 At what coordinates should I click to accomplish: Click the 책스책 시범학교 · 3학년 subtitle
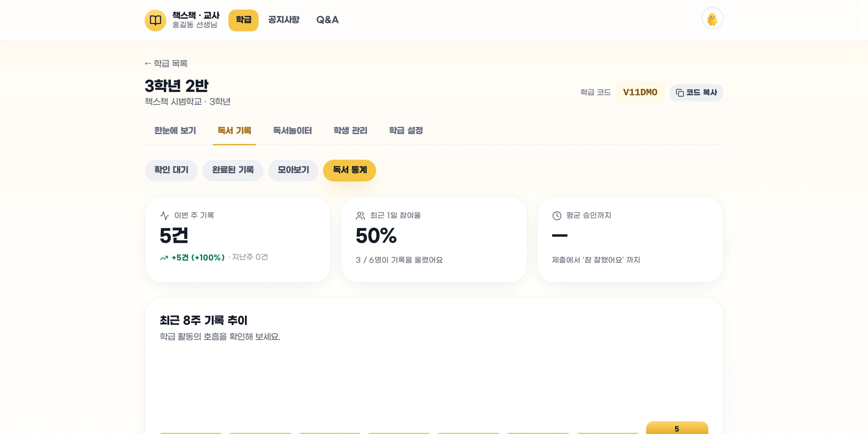tap(188, 102)
